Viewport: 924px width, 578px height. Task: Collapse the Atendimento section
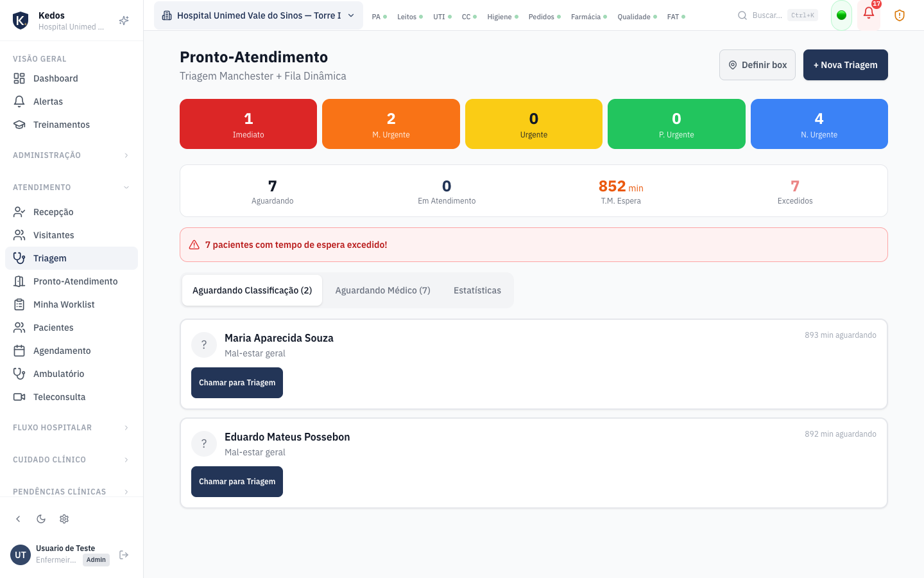click(71, 188)
